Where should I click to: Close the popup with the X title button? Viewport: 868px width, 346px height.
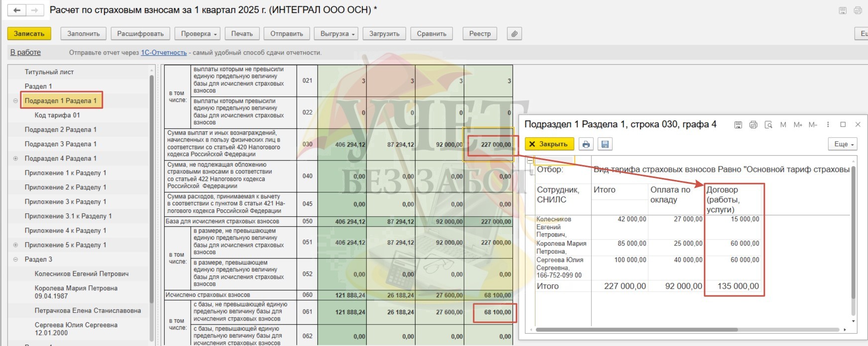pyautogui.click(x=858, y=125)
